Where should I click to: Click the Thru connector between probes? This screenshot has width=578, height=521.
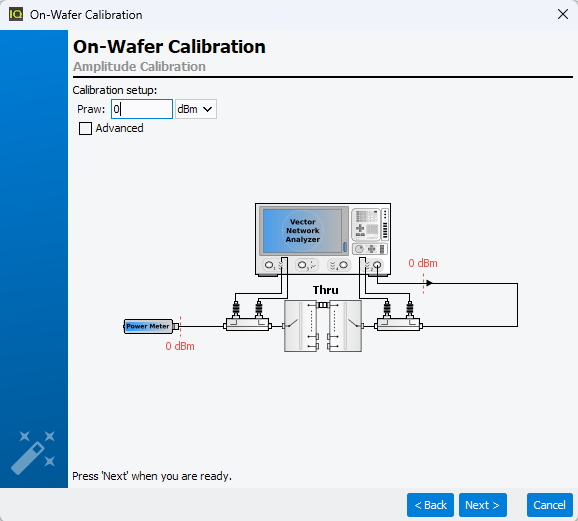point(323,305)
